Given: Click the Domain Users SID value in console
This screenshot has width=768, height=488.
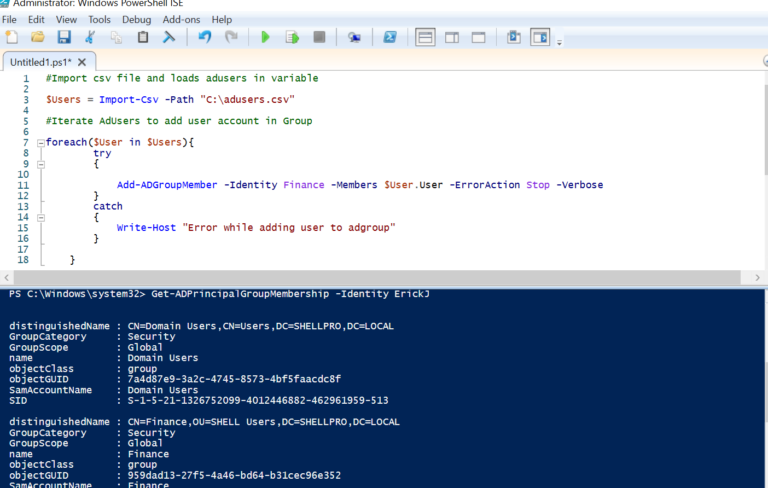Looking at the screenshot, I should point(258,401).
